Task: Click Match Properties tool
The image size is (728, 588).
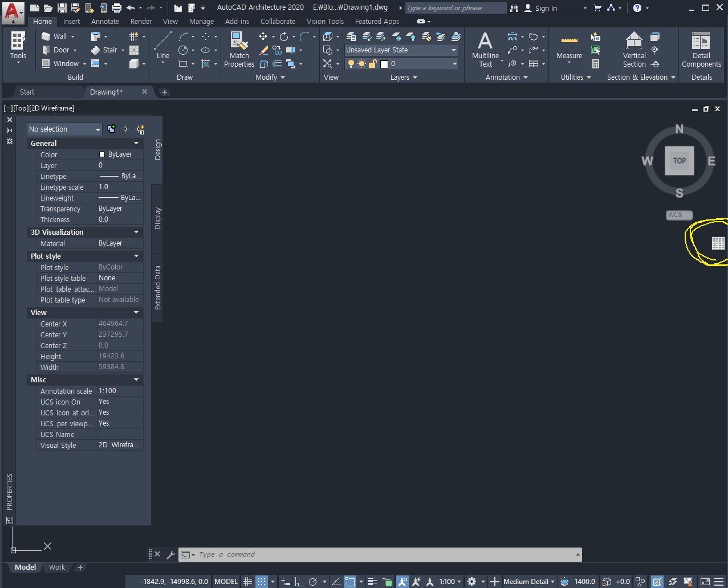Action: pos(239,50)
